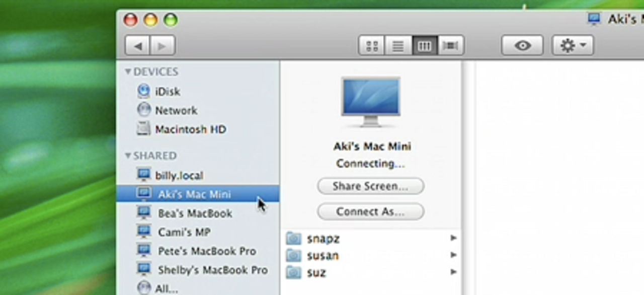Click the Connect As... button
Screen dimensions: 644x295
click(370, 211)
